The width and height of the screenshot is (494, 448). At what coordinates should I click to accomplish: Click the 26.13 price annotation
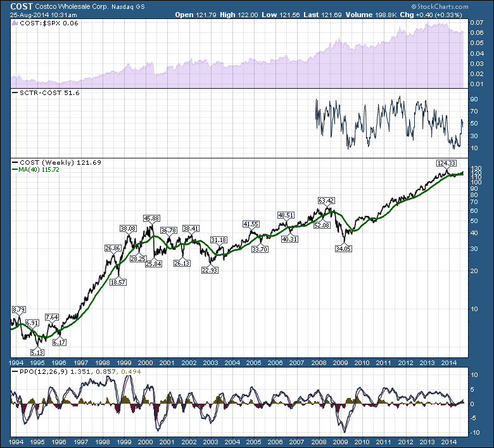coord(182,263)
